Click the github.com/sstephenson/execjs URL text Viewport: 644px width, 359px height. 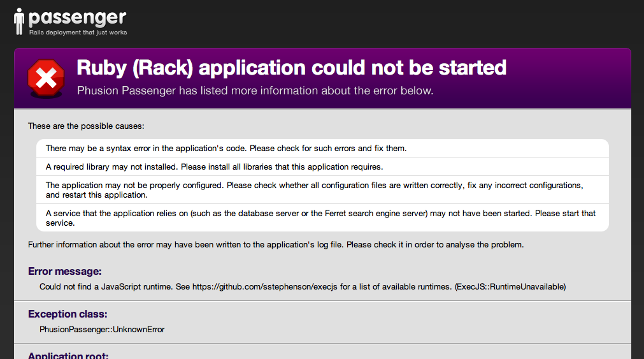[264, 286]
